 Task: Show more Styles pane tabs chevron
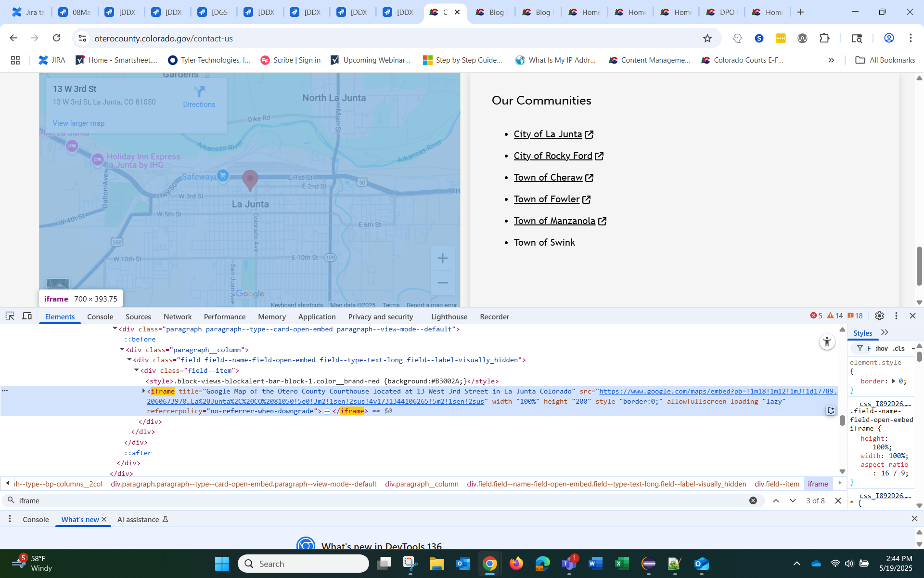885,332
